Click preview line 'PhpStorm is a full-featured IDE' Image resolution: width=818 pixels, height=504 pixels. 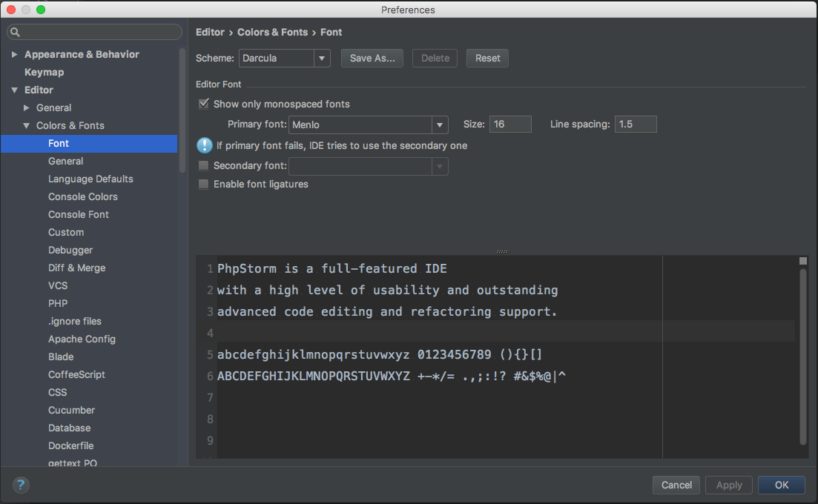coord(332,268)
